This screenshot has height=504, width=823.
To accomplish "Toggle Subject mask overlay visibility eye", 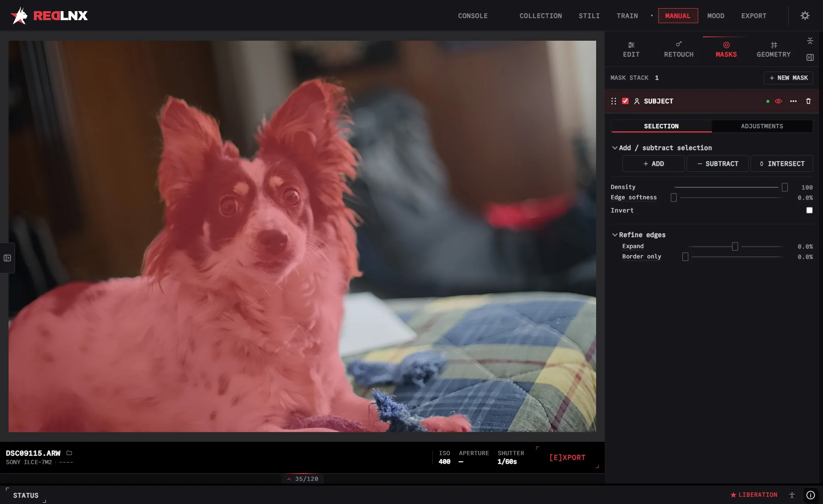I will point(778,101).
